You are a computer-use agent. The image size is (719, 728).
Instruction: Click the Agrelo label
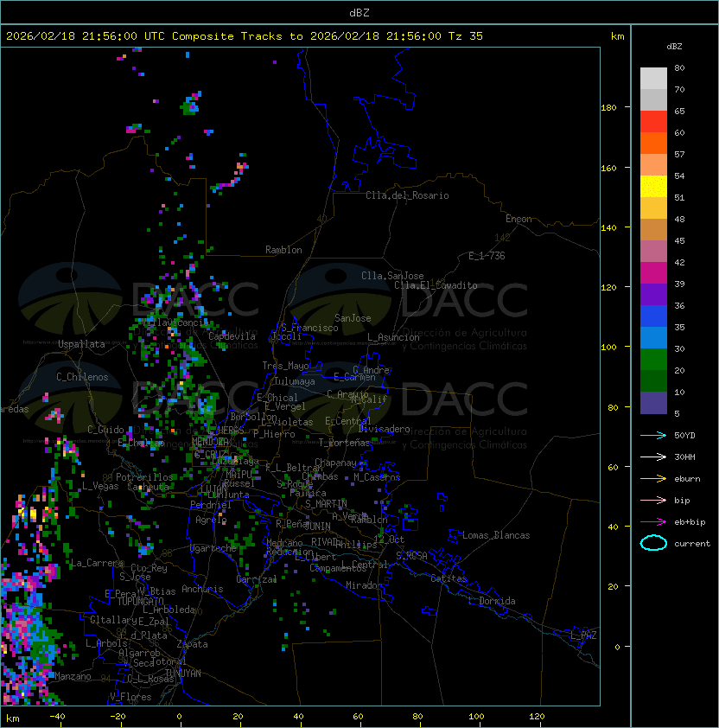[211, 520]
